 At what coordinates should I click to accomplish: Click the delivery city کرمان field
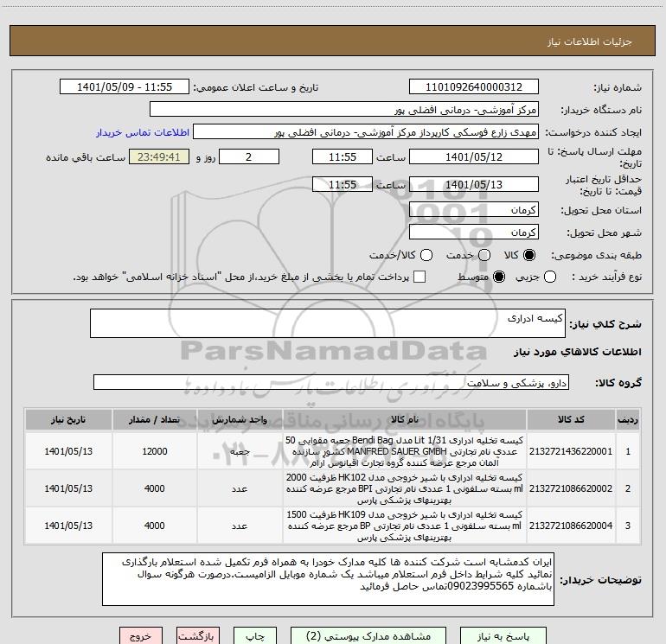tap(474, 232)
